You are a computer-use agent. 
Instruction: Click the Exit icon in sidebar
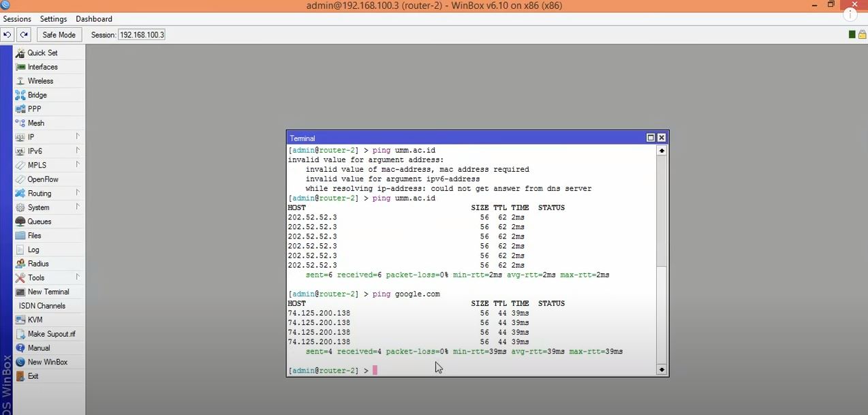pos(20,376)
